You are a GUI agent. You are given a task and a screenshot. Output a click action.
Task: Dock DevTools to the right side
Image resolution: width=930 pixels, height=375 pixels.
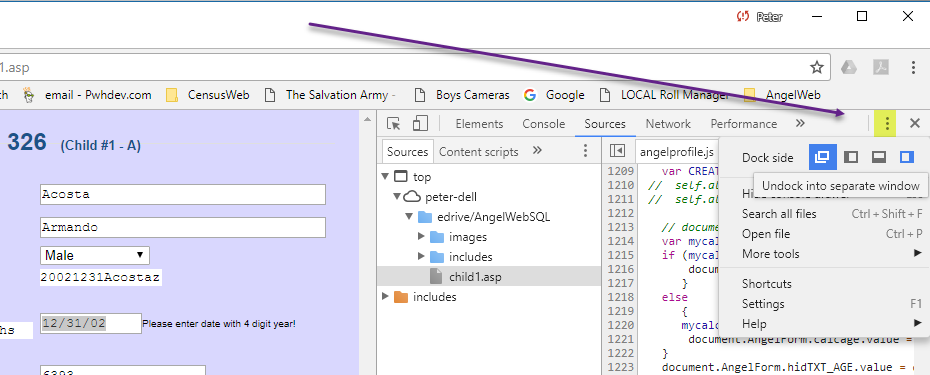906,157
